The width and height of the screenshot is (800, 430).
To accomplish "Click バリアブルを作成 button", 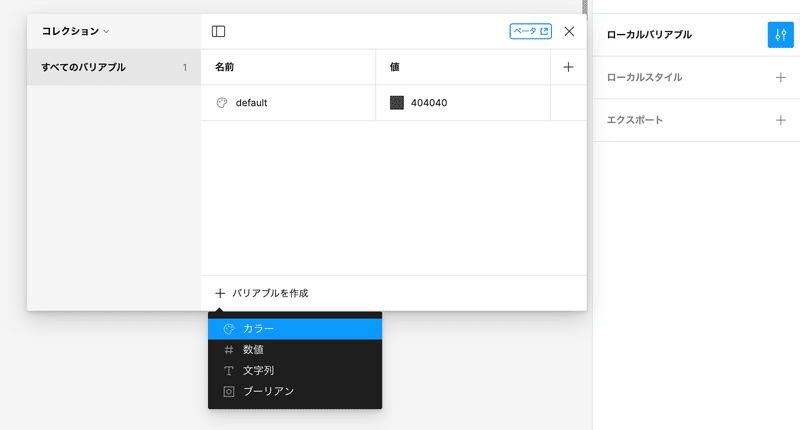I will (x=262, y=293).
